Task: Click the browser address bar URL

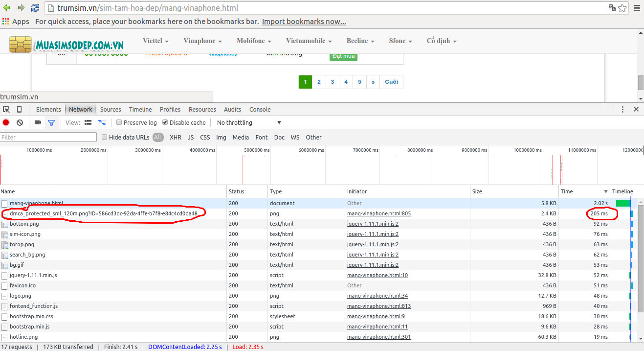Action: (x=148, y=8)
